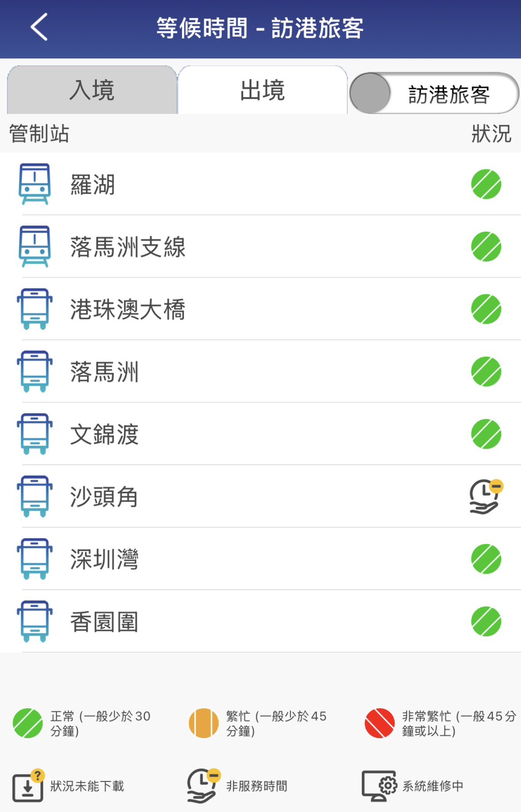Click the non-service-hours icon for 沙頭角

point(486,496)
